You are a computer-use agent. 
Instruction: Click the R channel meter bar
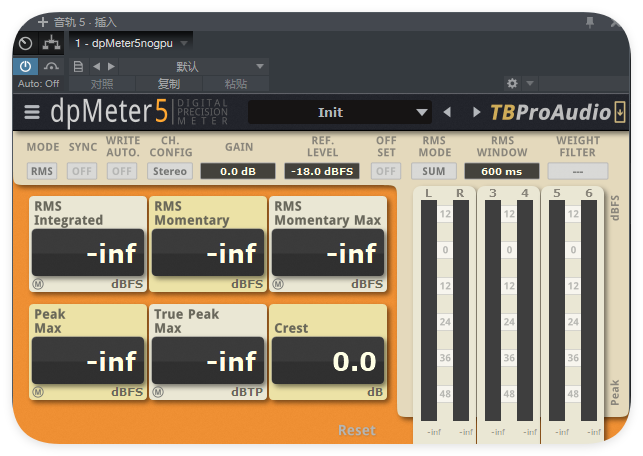click(x=461, y=310)
